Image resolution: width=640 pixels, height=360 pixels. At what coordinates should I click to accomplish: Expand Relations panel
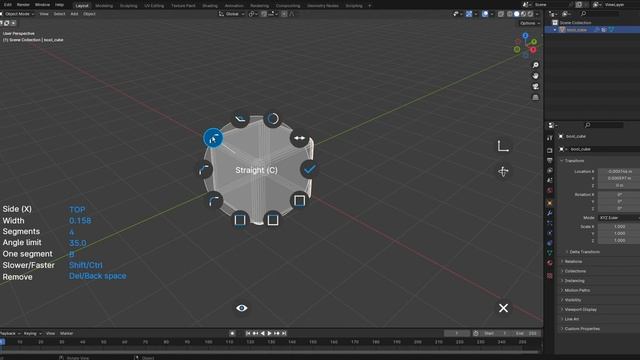(x=572, y=262)
